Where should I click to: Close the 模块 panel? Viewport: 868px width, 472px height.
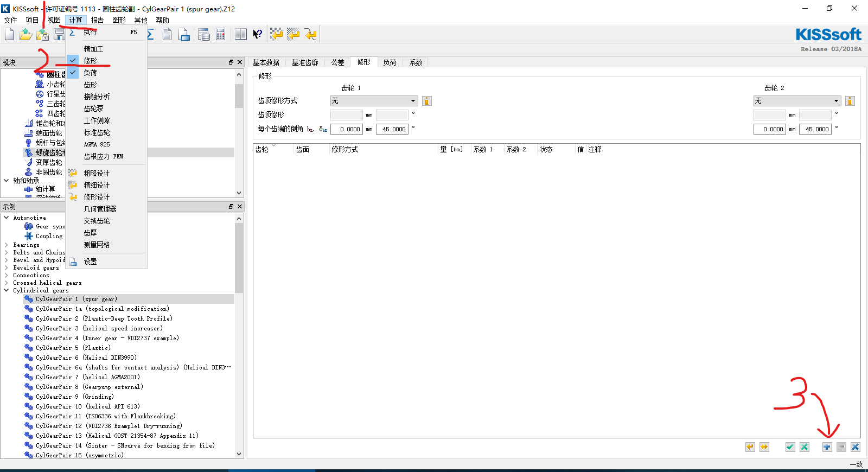[240, 62]
